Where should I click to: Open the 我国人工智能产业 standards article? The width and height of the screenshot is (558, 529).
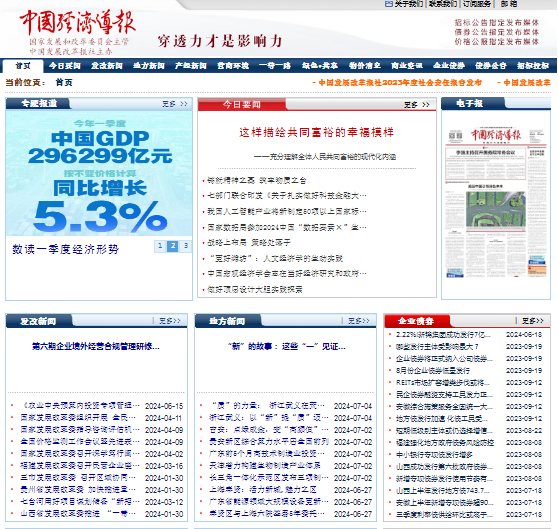[x=286, y=211]
